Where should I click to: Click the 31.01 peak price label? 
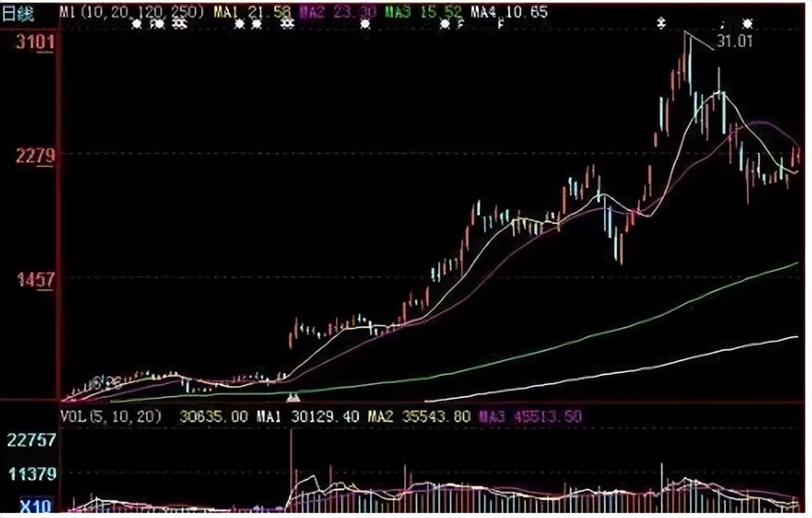[735, 42]
